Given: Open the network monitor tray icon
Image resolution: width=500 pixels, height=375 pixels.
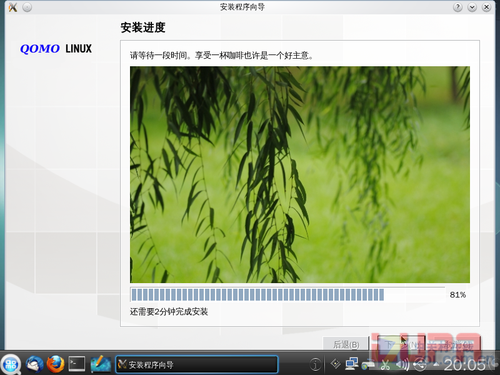Looking at the screenshot, I should 352,364.
